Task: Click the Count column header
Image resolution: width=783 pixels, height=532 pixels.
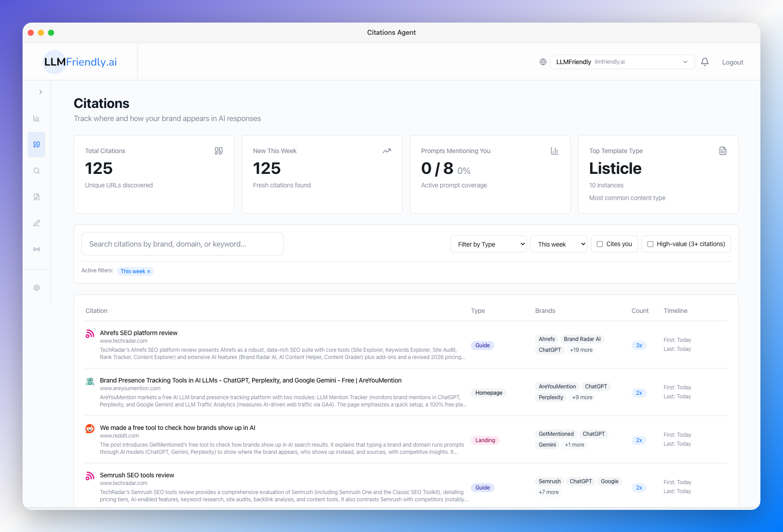Action: [x=640, y=311]
